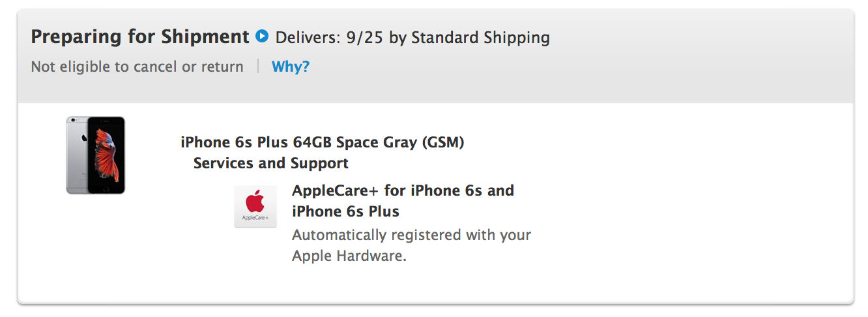Select the iPhone 6s Plus product thumbnail
Screen dimensions: 868x317
pos(96,155)
